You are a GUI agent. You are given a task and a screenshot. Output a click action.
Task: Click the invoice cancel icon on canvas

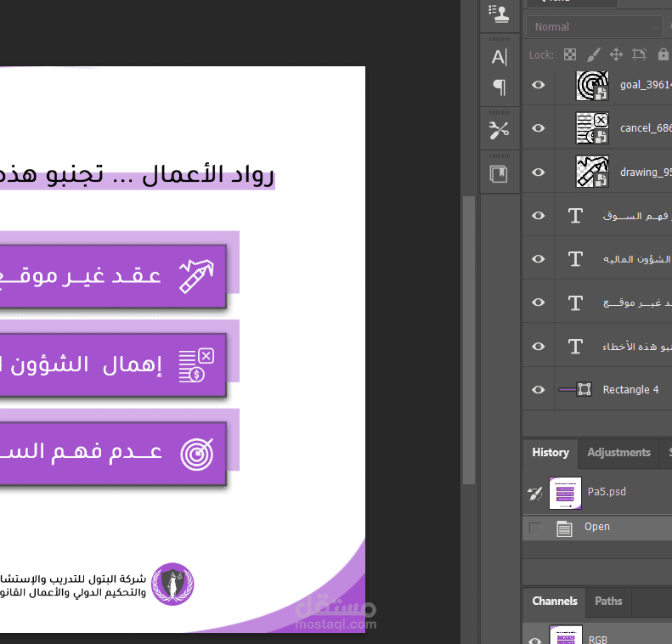point(197,365)
